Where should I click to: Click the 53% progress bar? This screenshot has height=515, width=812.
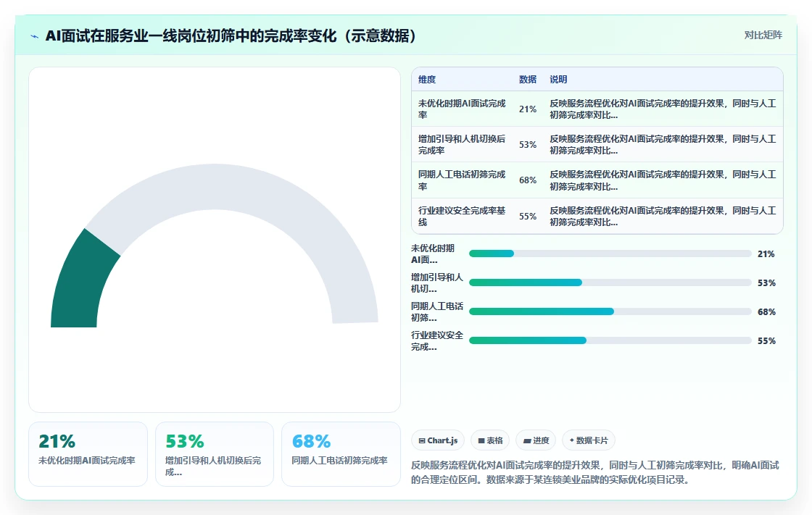coord(610,282)
